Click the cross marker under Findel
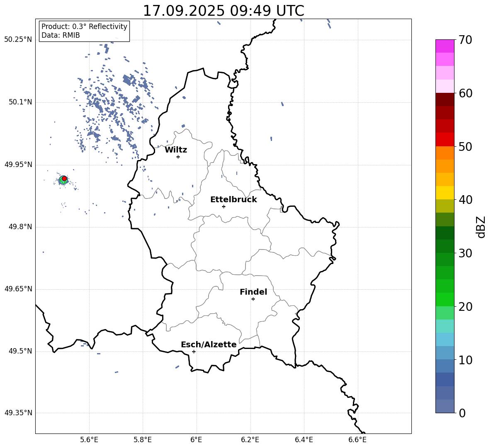Viewport: 491px width, 448px height. coord(253,299)
